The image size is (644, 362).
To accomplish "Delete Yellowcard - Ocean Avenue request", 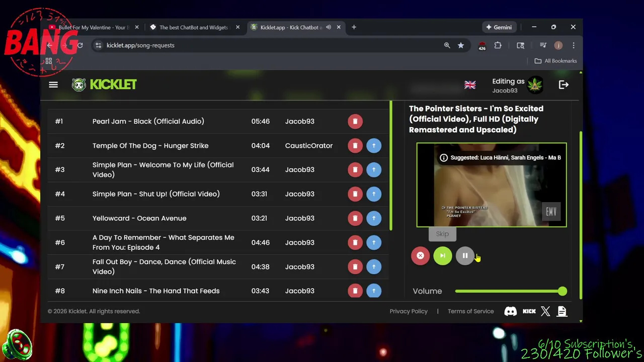I will coord(355,218).
